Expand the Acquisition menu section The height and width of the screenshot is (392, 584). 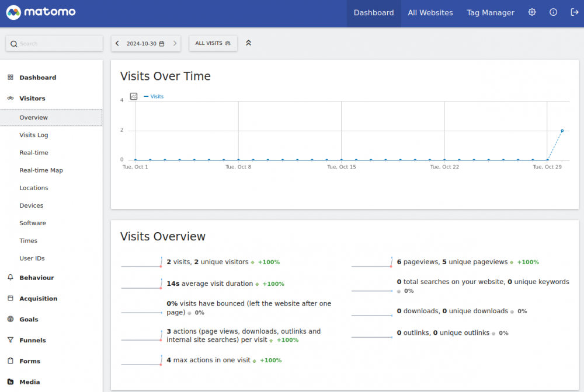click(x=38, y=299)
